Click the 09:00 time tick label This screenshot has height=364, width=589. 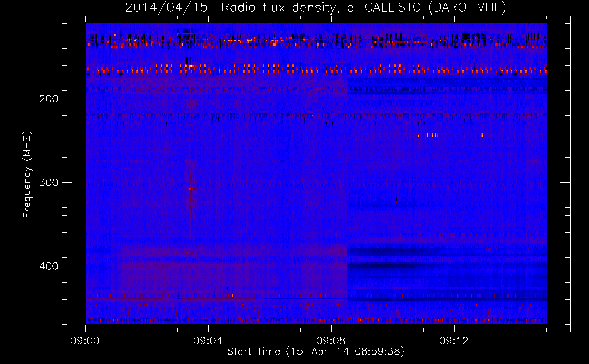(85, 341)
